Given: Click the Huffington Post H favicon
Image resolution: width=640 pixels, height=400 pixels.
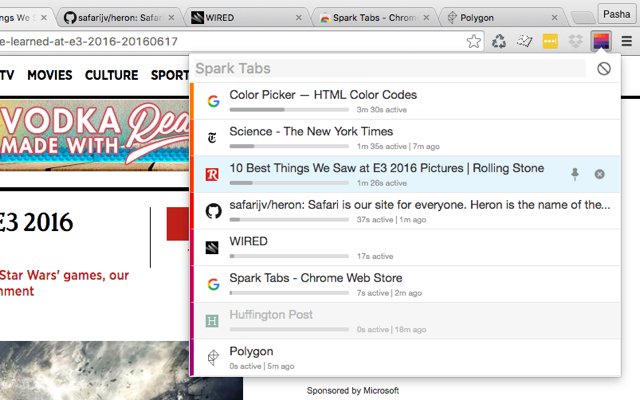Looking at the screenshot, I should (x=212, y=321).
